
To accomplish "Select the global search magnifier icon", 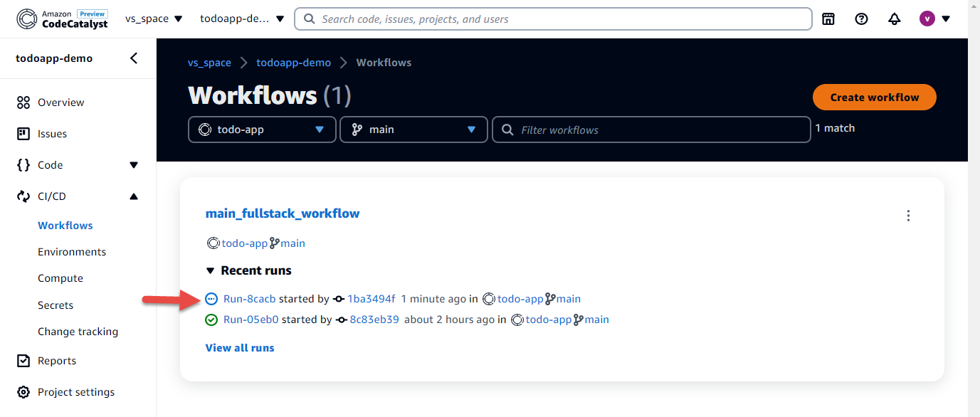I will pos(310,19).
